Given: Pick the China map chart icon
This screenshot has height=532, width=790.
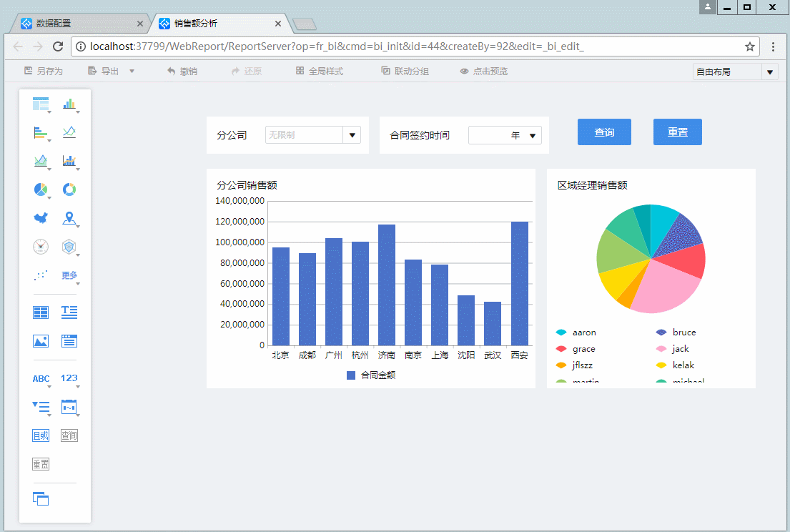Looking at the screenshot, I should pos(41,218).
